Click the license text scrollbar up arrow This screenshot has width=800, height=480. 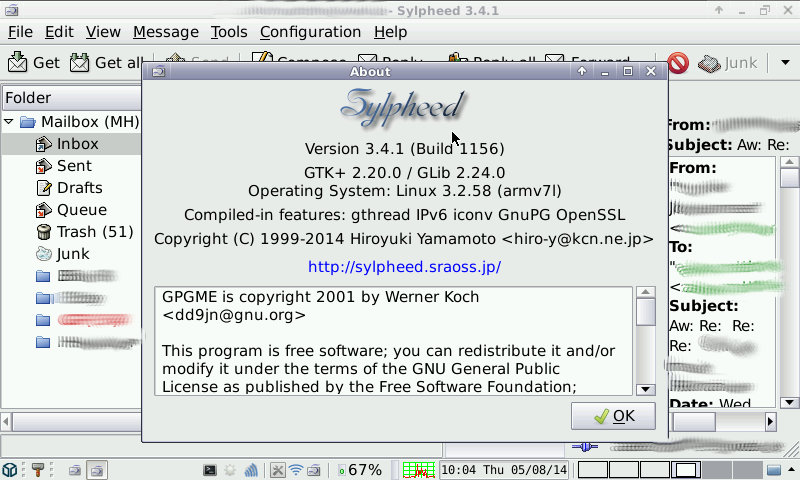[x=645, y=292]
